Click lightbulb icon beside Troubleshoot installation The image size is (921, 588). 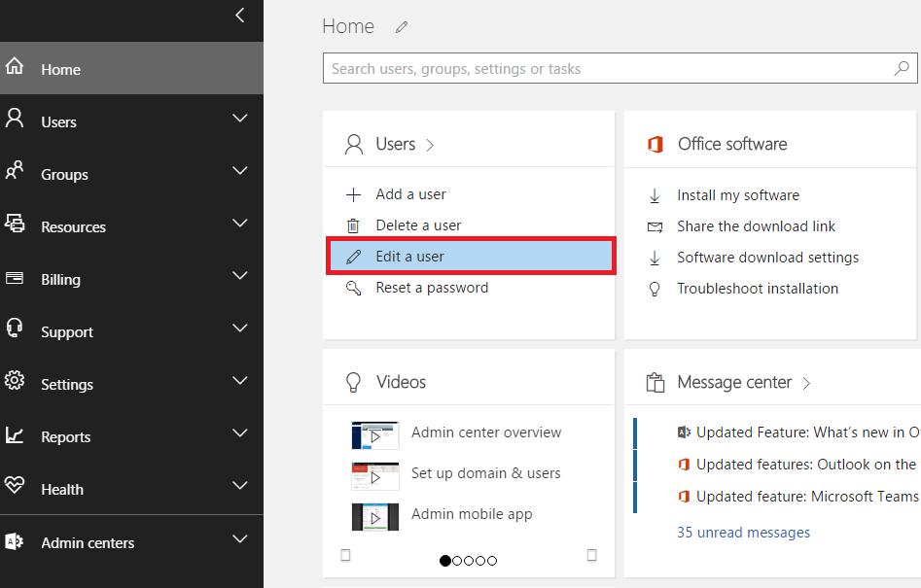tap(655, 290)
